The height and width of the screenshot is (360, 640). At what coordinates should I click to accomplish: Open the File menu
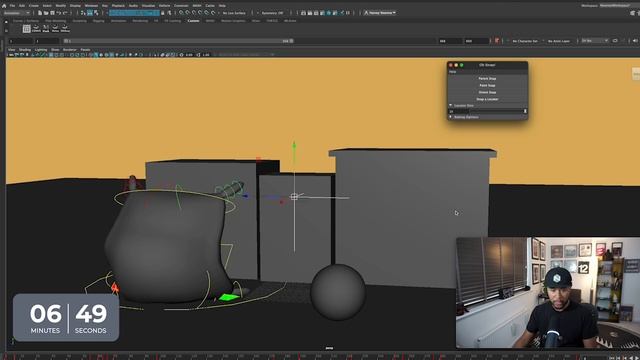click(x=12, y=6)
